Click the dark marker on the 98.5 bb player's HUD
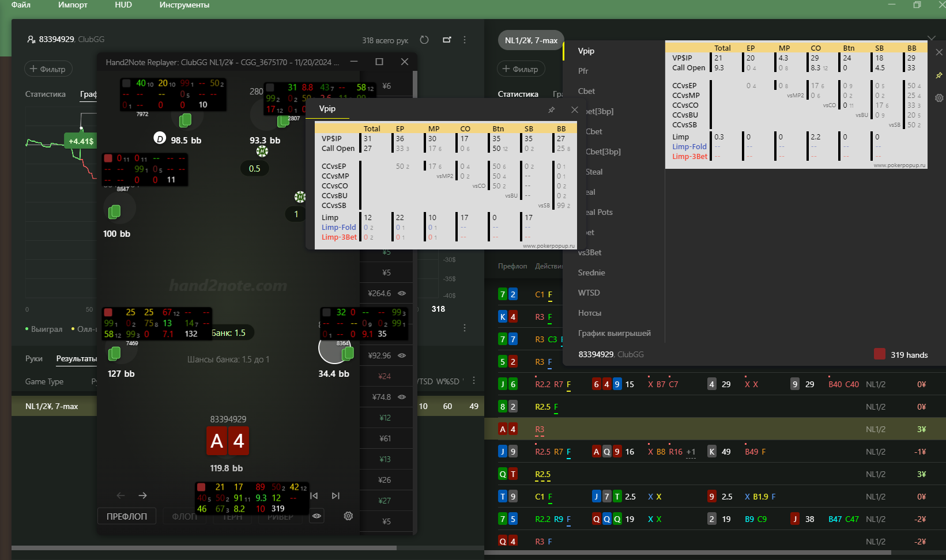Viewport: 946px width, 560px height. (126, 84)
